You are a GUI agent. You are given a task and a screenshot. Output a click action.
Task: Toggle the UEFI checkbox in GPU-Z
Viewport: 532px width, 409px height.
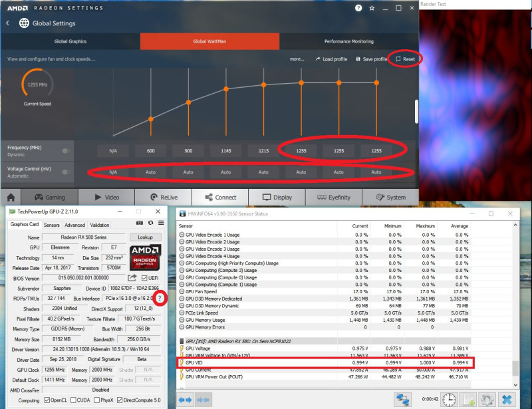coord(144,278)
